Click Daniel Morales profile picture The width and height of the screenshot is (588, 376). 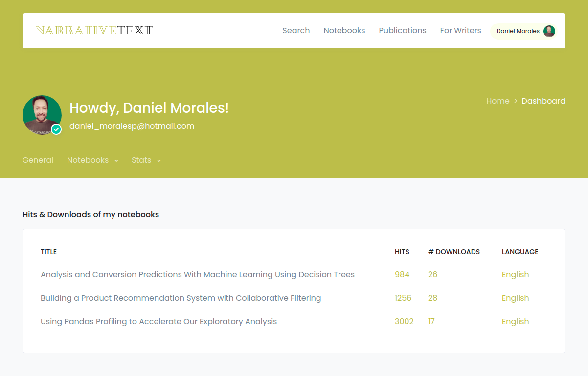pyautogui.click(x=42, y=114)
